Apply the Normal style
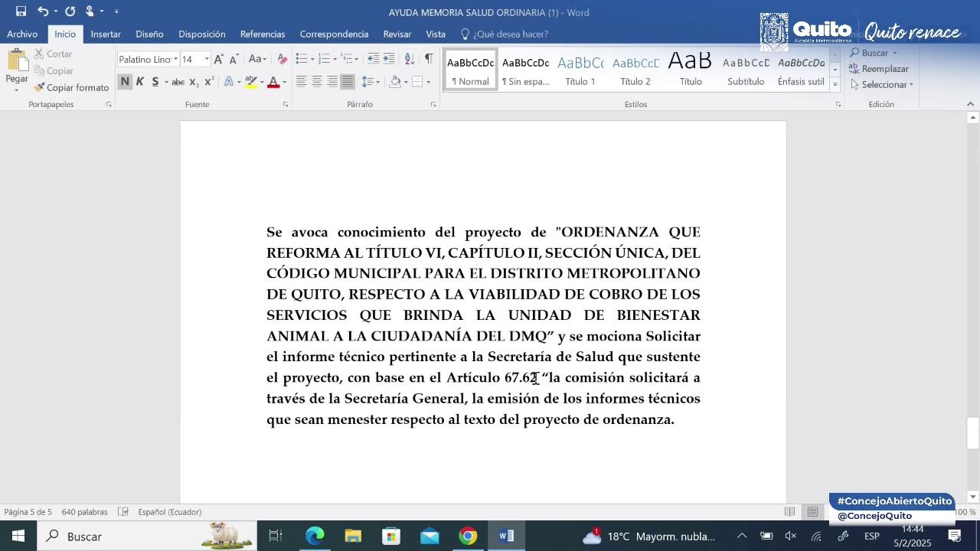Viewport: 980px width, 551px height. click(470, 70)
